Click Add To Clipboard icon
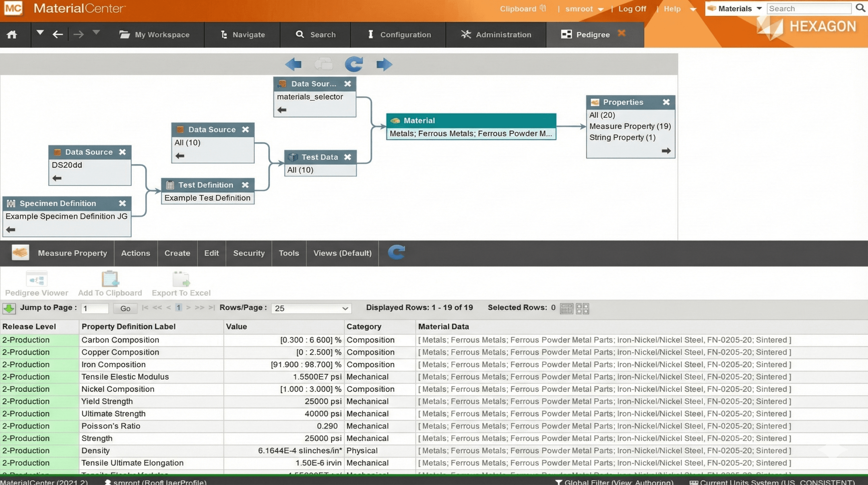Viewport: 868px width, 485px height. point(110,279)
